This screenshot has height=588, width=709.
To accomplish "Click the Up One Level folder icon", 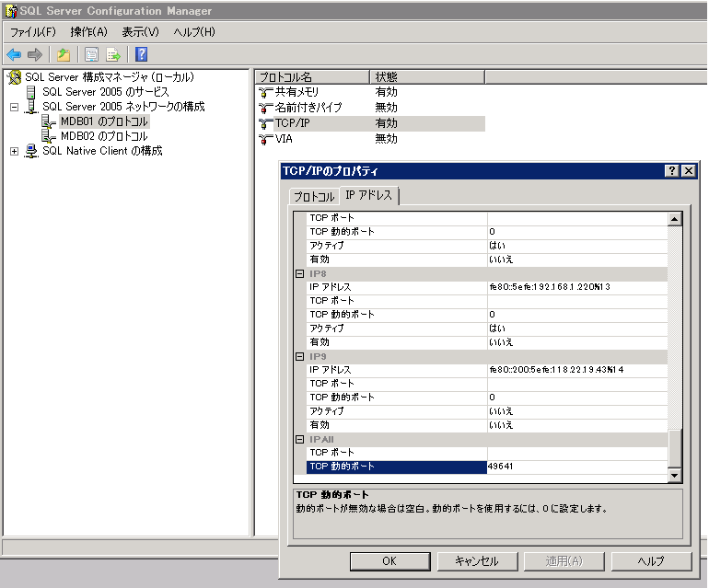I will click(x=63, y=54).
